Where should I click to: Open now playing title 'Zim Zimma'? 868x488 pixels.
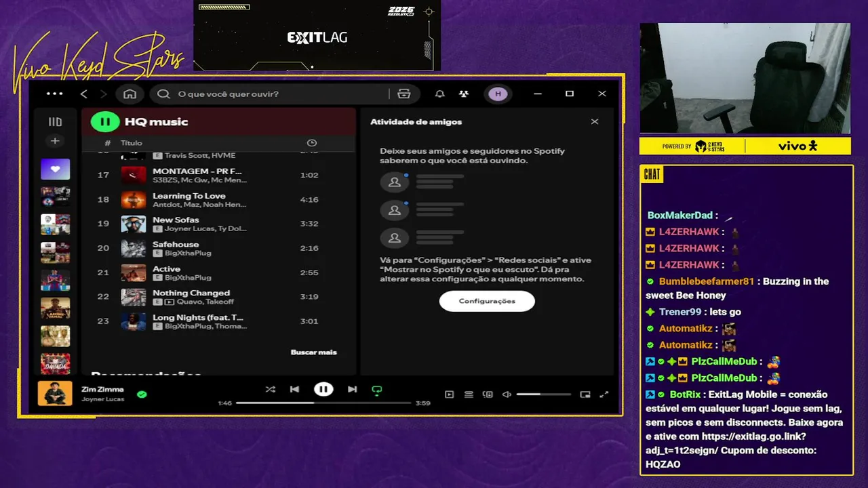click(102, 389)
